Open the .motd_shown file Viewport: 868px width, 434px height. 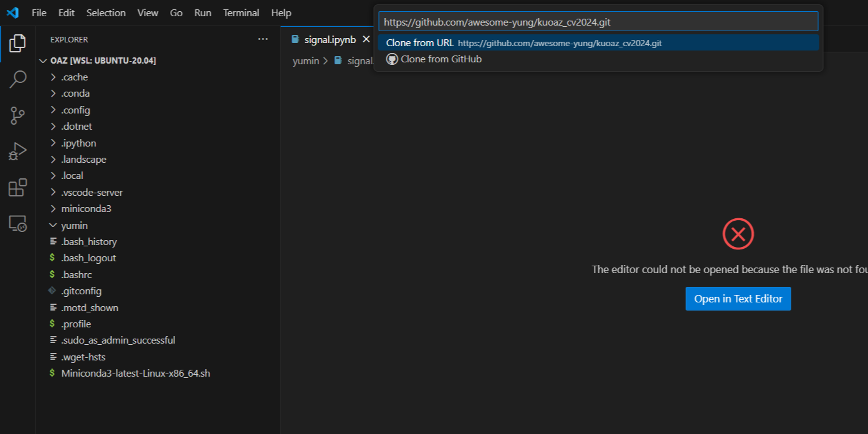(90, 308)
